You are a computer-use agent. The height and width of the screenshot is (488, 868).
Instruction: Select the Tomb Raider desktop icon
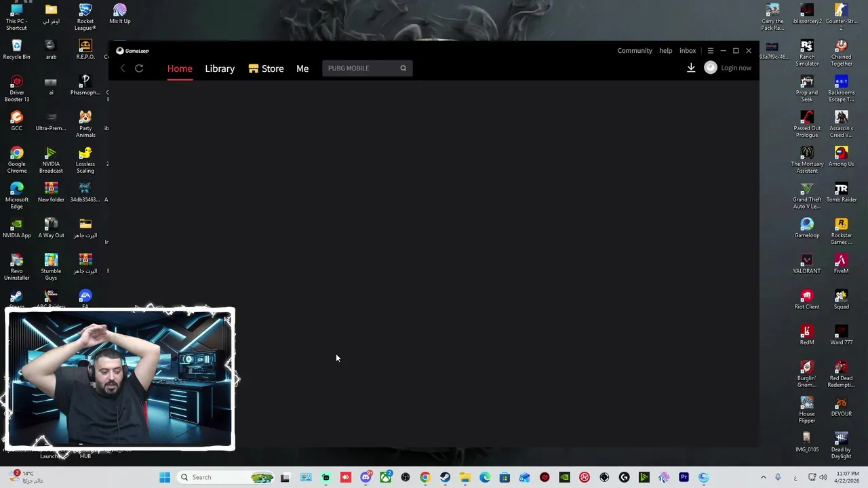pyautogui.click(x=842, y=192)
